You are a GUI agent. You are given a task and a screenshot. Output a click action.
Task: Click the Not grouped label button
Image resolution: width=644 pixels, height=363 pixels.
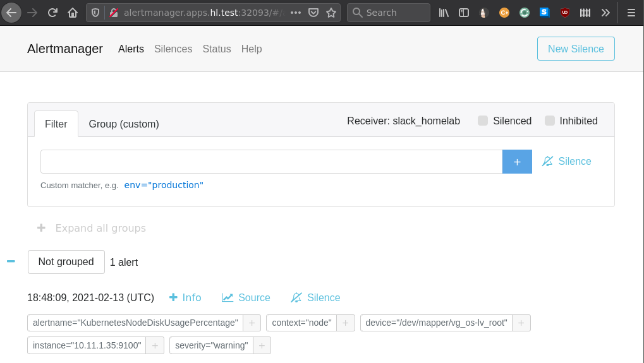pos(66,262)
